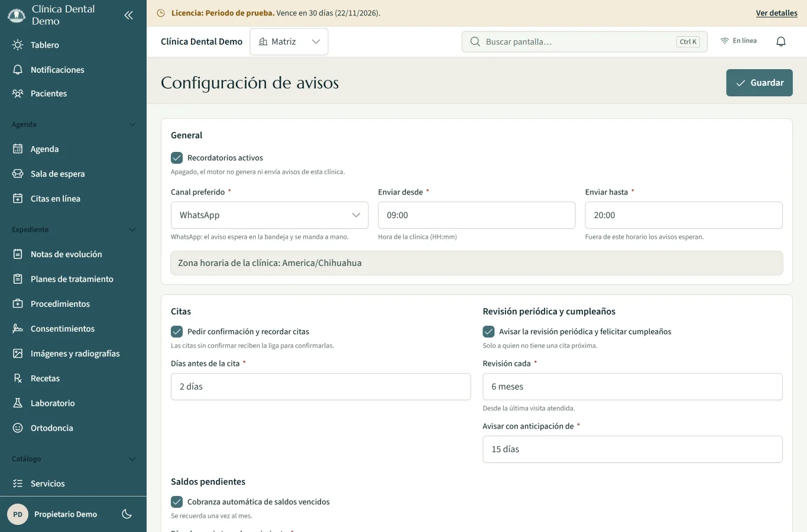
Task: Click the Buscar pantalla search field
Action: click(x=584, y=42)
